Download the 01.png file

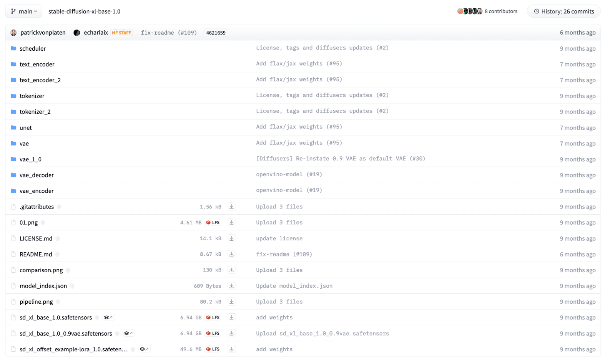(x=231, y=222)
